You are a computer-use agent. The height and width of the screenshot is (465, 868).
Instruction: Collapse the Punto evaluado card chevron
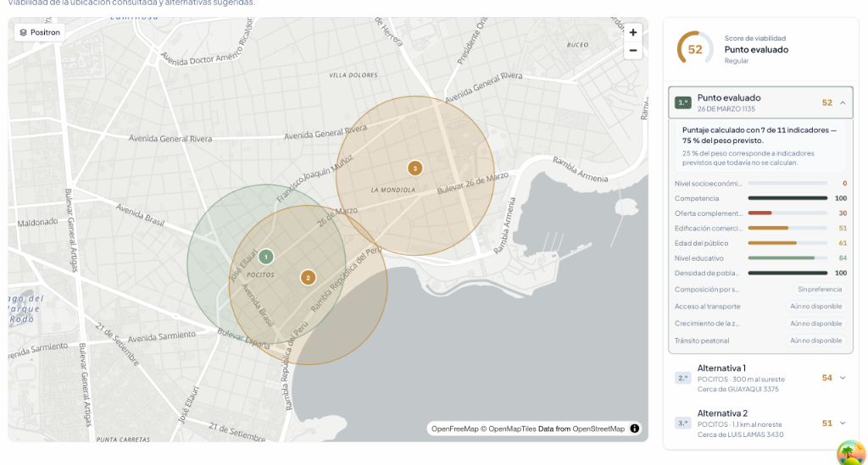click(x=843, y=102)
